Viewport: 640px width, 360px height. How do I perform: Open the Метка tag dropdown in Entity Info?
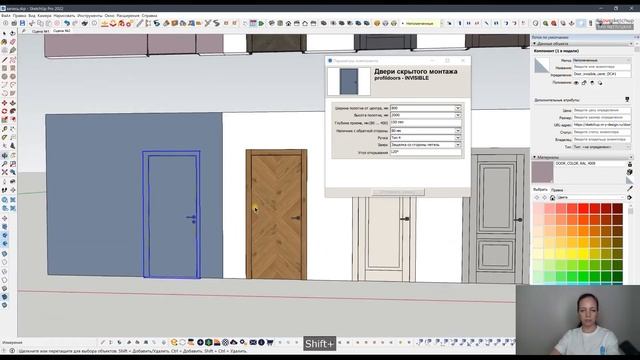[602, 60]
